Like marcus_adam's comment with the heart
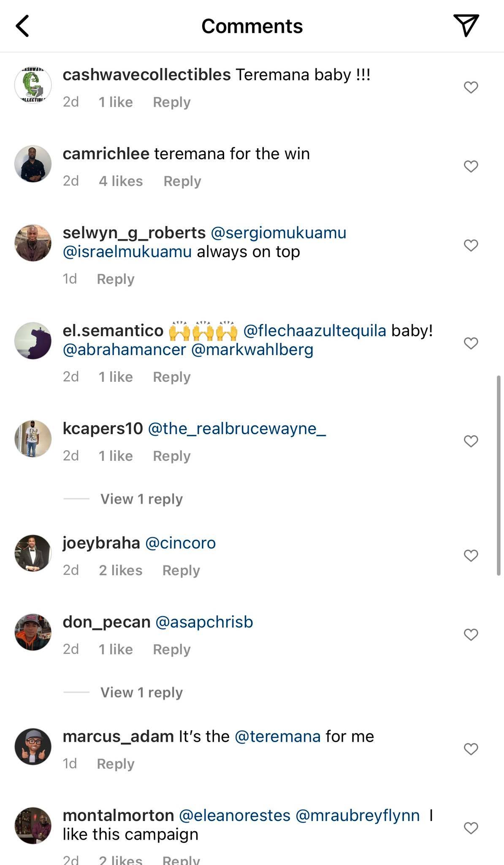The height and width of the screenshot is (865, 504). coord(471,749)
